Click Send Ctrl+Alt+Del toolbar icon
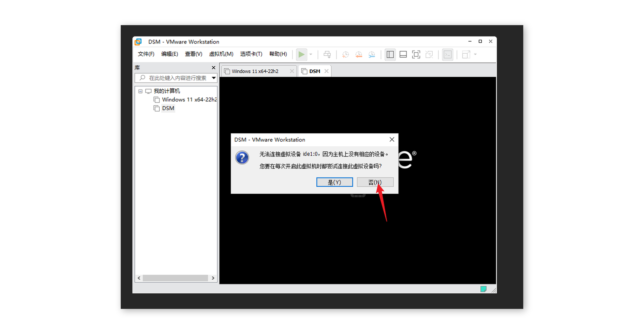Screen dimensions: 644x334 tap(327, 54)
